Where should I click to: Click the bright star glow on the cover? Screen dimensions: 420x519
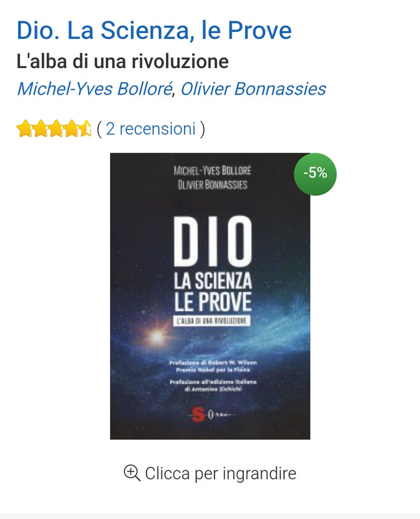[x=156, y=337]
